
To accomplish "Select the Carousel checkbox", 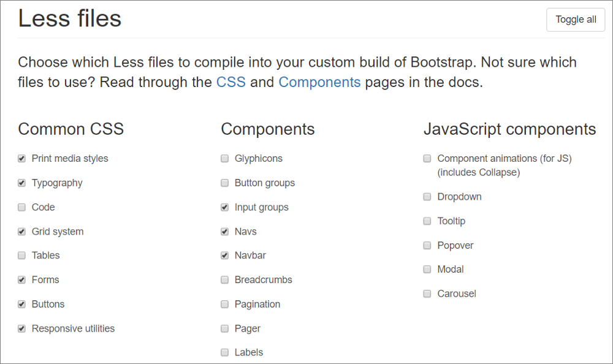I will coord(427,294).
